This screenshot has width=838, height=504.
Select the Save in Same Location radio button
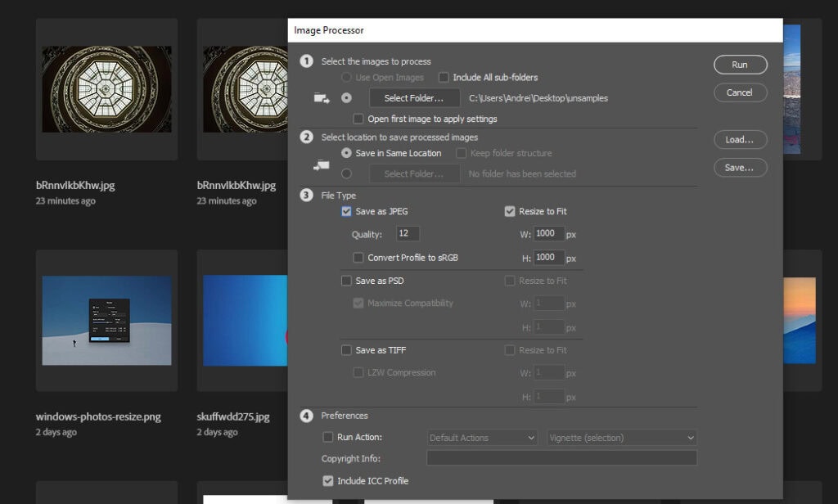(x=348, y=153)
